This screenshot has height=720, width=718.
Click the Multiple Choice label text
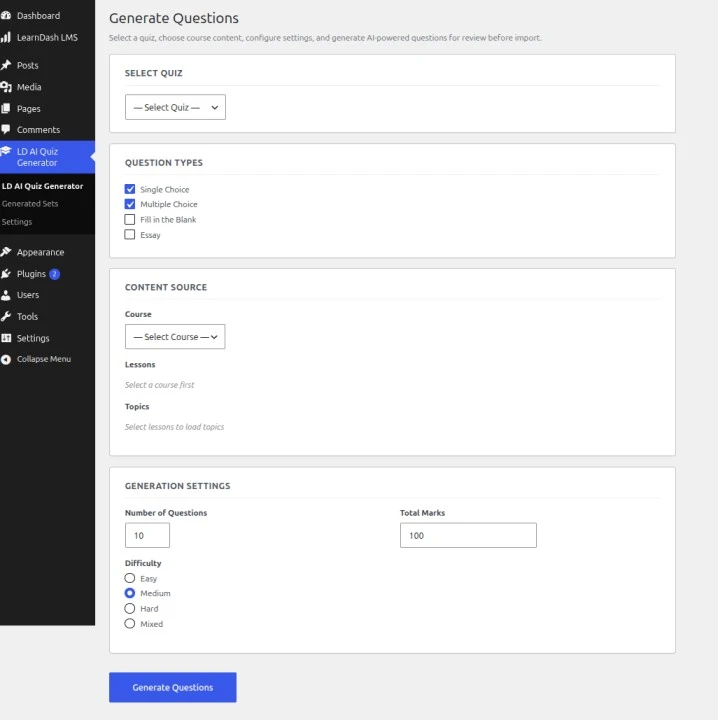[169, 204]
